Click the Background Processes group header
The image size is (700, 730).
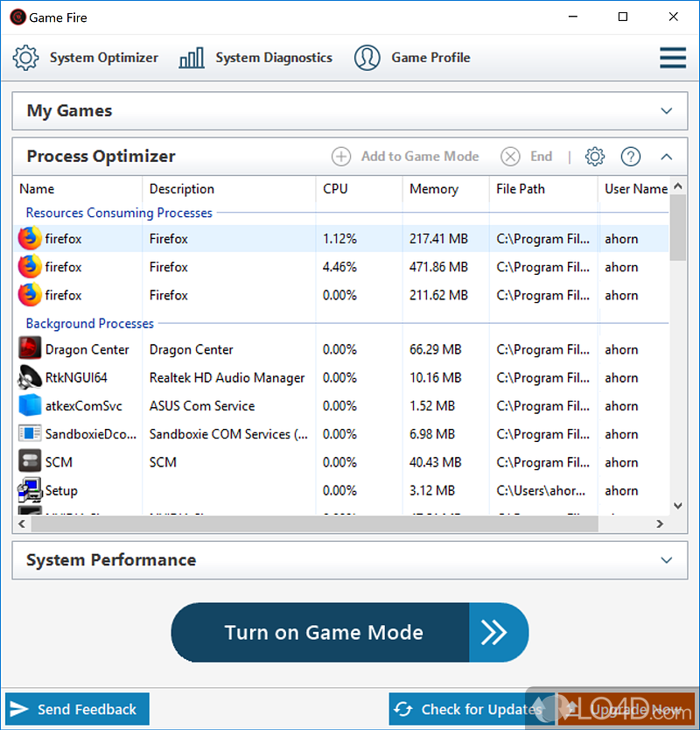coord(90,323)
